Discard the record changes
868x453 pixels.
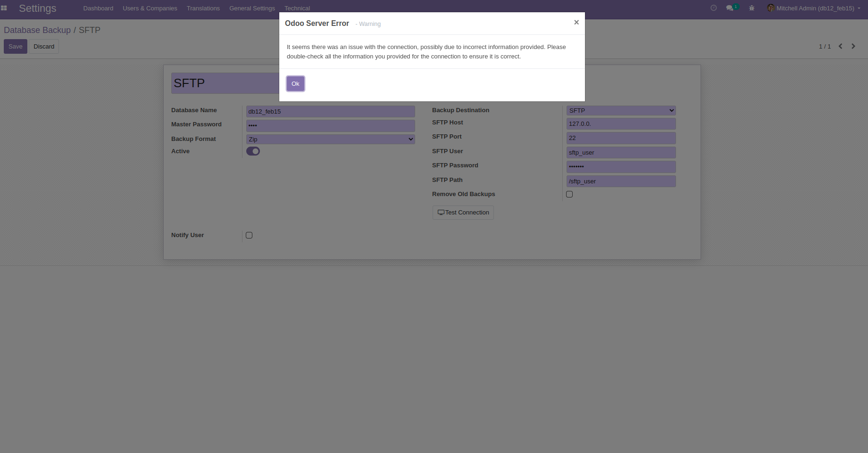point(44,47)
